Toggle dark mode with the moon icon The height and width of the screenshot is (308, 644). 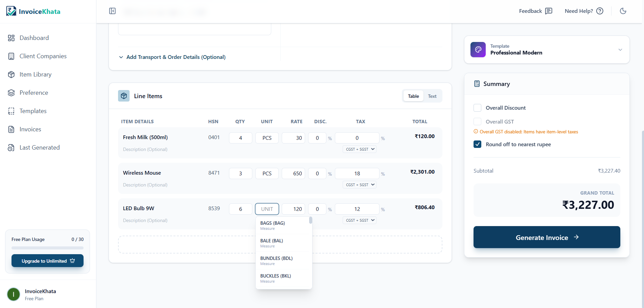point(623,11)
